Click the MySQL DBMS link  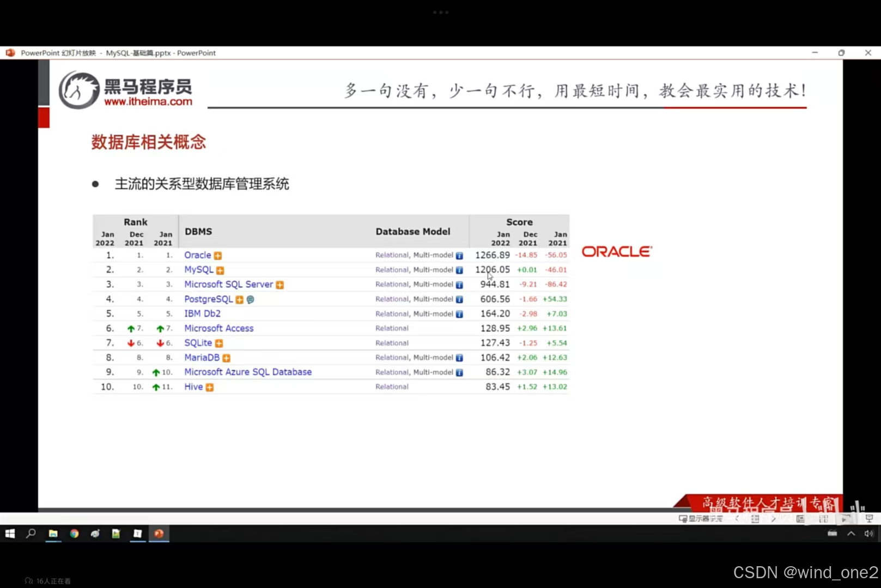click(199, 270)
